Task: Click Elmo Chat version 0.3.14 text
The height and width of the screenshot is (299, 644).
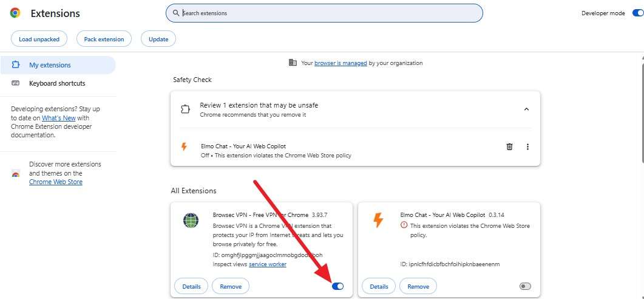Action: (497, 215)
